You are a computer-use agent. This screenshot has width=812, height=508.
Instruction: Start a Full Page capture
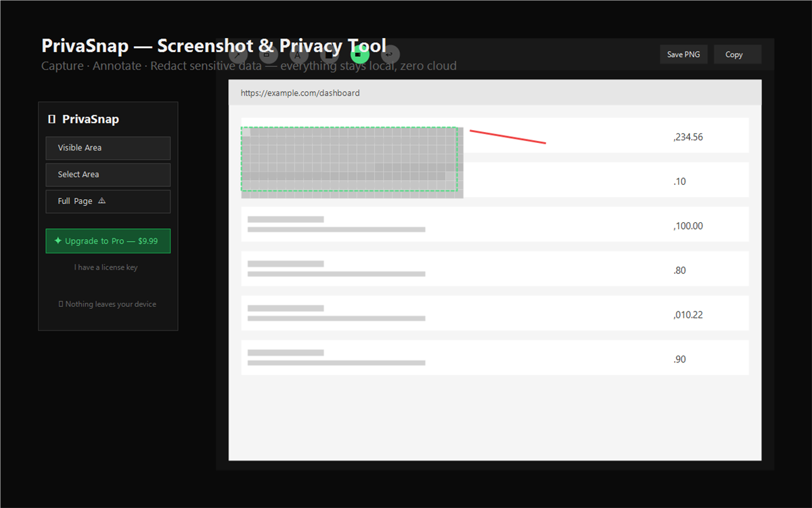coord(108,201)
